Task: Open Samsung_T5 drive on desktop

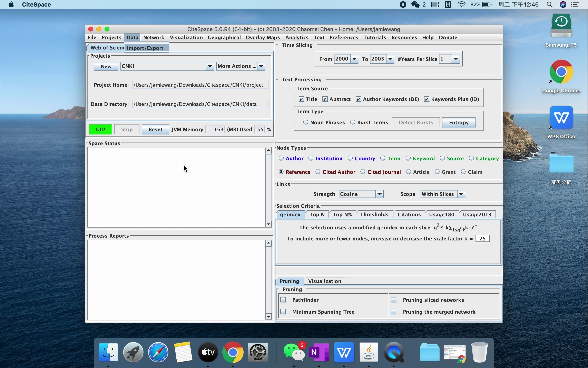Action: (x=561, y=26)
